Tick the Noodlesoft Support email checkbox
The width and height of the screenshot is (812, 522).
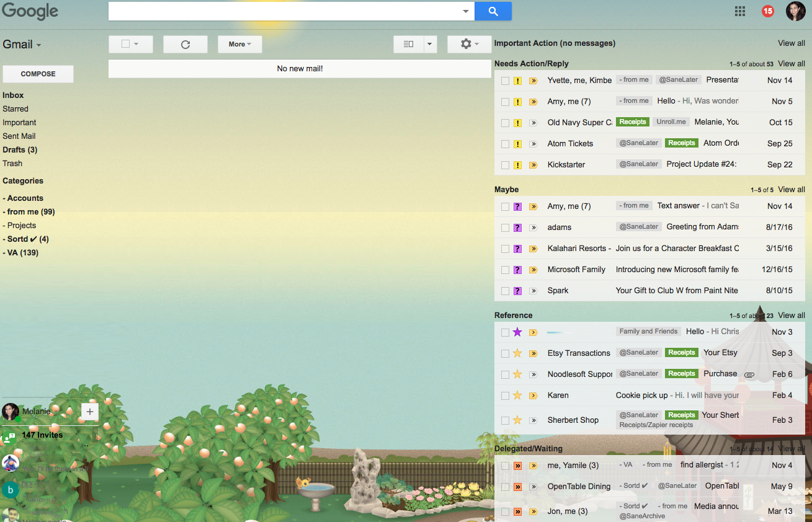(505, 374)
